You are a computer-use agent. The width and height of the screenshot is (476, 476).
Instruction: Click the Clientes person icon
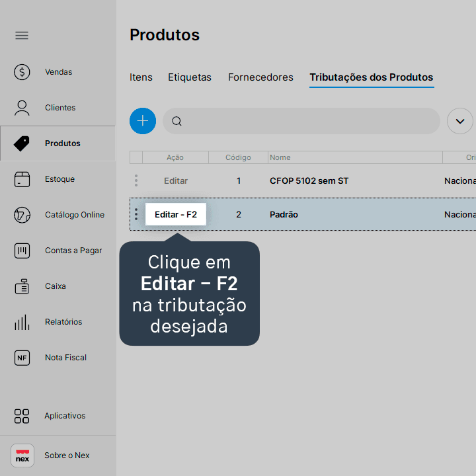[x=22, y=108]
